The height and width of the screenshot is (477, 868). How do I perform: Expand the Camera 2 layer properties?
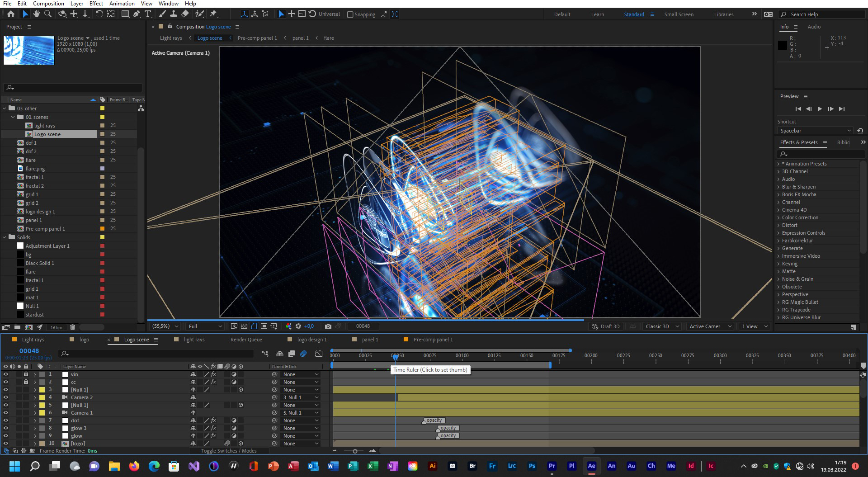coord(35,397)
